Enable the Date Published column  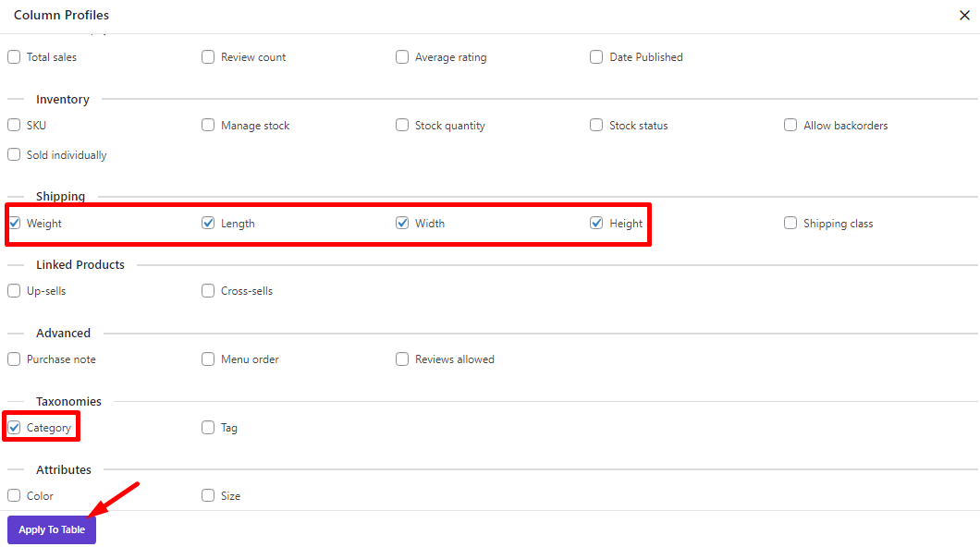pos(596,56)
